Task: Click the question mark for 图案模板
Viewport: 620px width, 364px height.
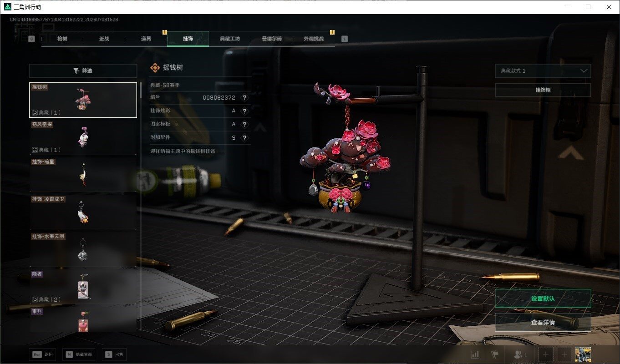Action: point(244,124)
